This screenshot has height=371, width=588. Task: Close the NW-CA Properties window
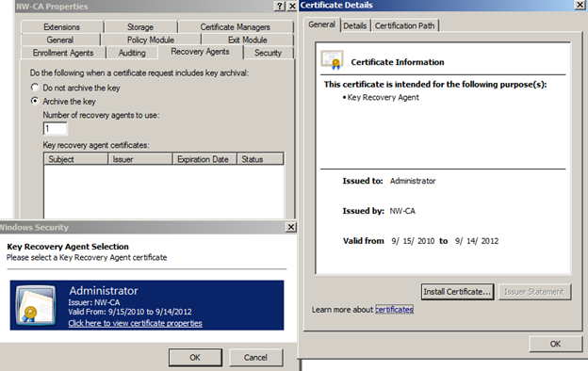point(292,6)
